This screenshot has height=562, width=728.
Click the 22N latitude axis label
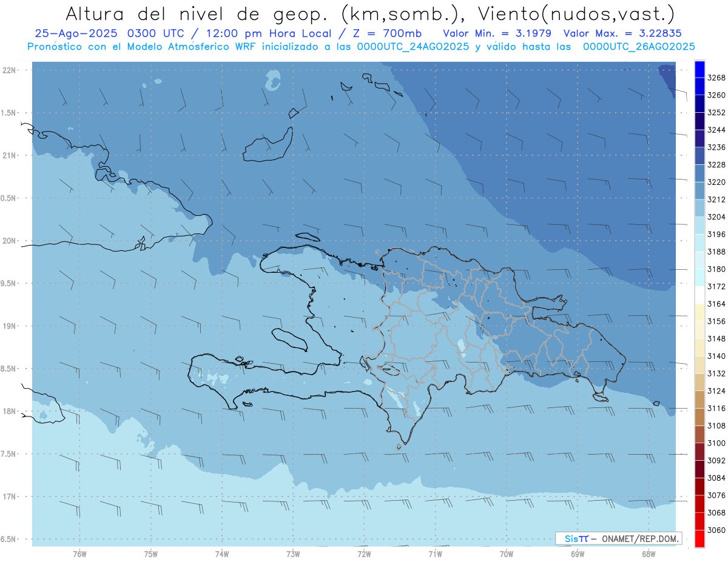pyautogui.click(x=10, y=70)
